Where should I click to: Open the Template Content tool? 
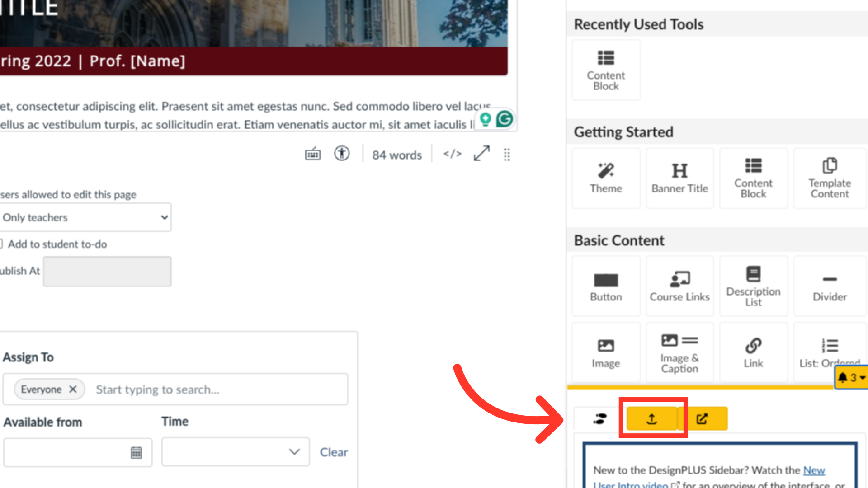(830, 178)
